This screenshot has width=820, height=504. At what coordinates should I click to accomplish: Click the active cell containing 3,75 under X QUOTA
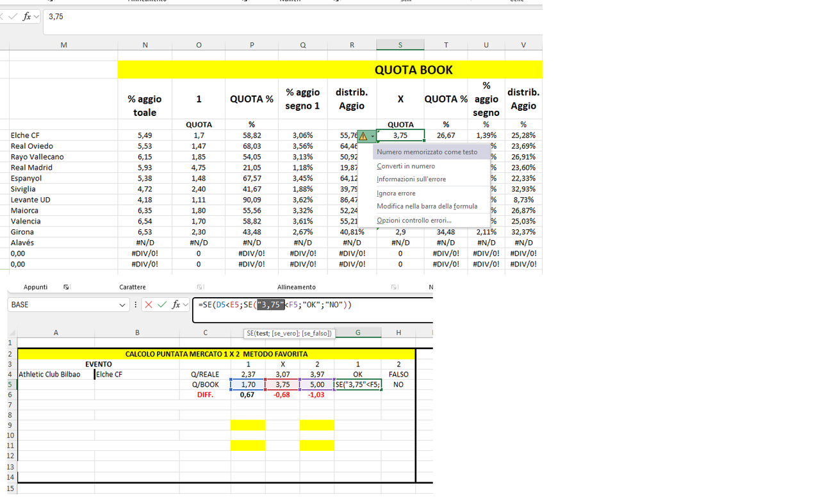click(400, 136)
